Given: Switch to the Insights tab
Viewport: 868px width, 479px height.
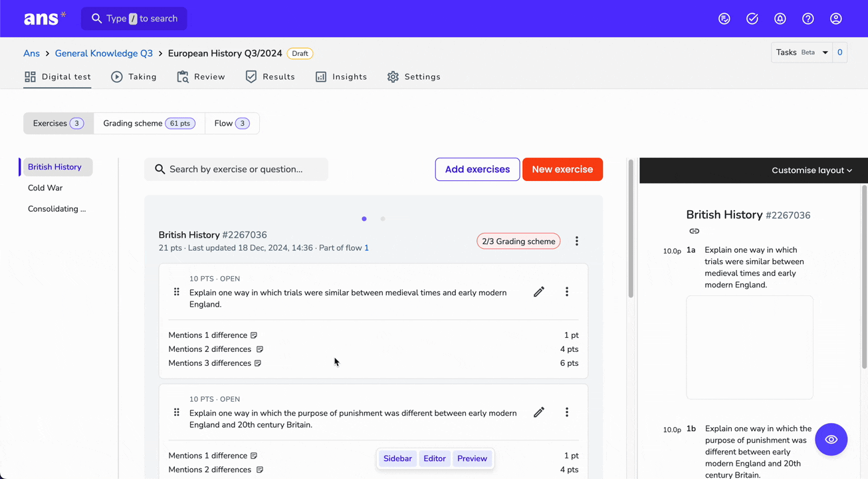Looking at the screenshot, I should pyautogui.click(x=342, y=77).
